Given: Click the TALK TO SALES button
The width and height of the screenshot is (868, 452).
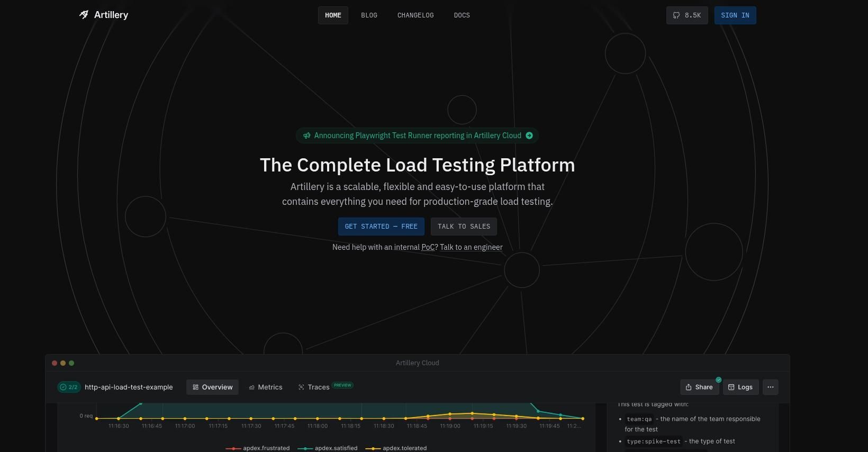Looking at the screenshot, I should point(464,227).
